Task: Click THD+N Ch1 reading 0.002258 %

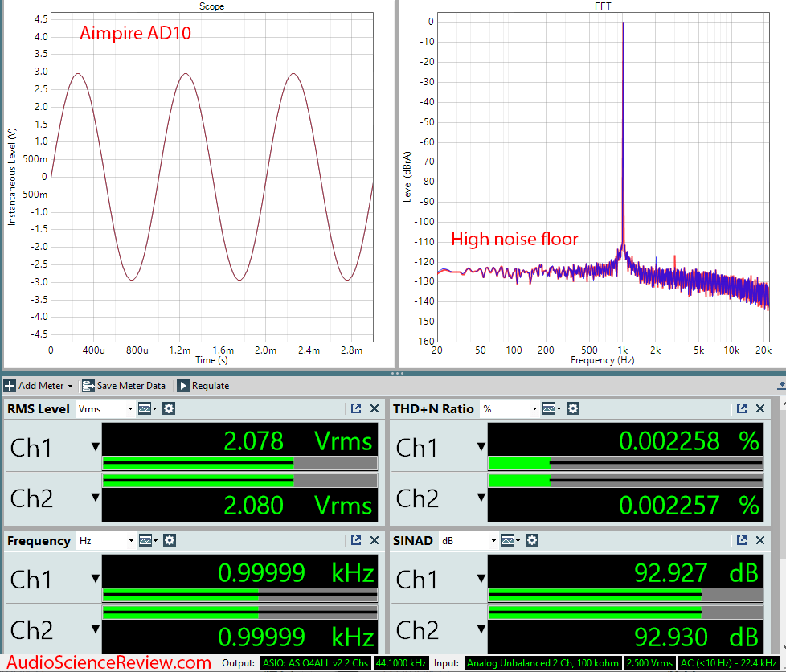Action: click(x=689, y=441)
